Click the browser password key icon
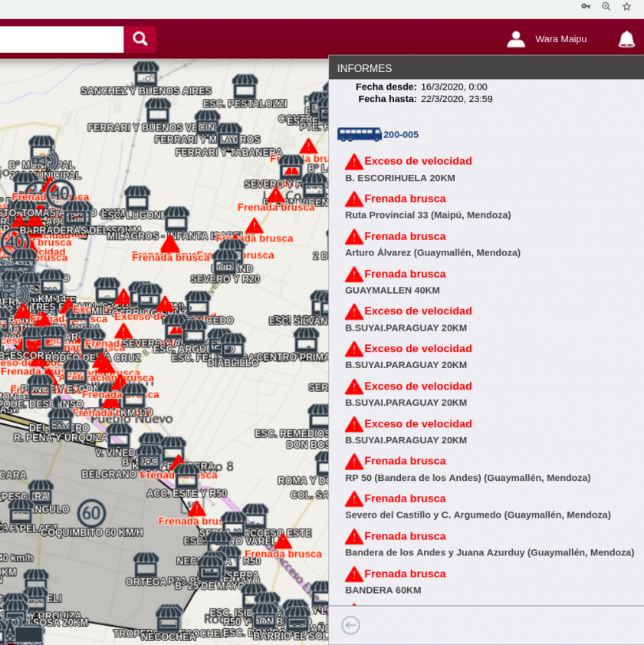This screenshot has height=645, width=644. coord(586,6)
